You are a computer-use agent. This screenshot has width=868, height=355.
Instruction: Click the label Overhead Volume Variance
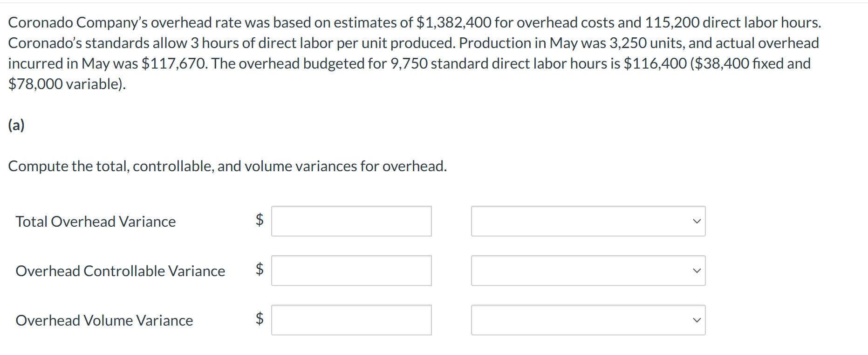(104, 320)
